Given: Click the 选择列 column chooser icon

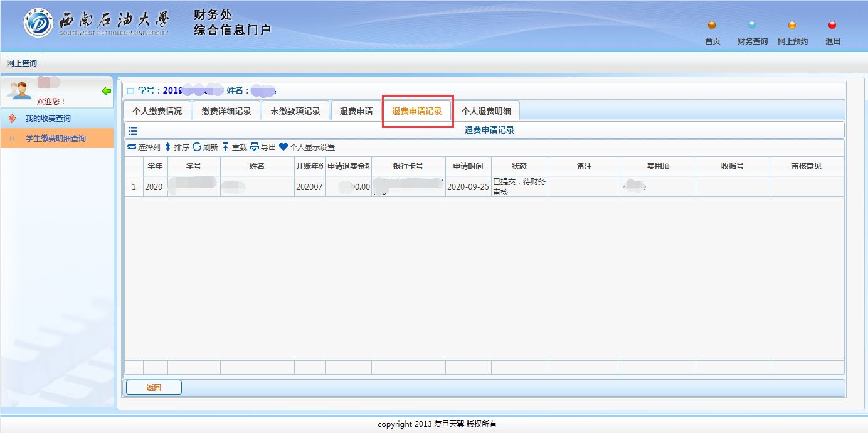Looking at the screenshot, I should [x=132, y=147].
